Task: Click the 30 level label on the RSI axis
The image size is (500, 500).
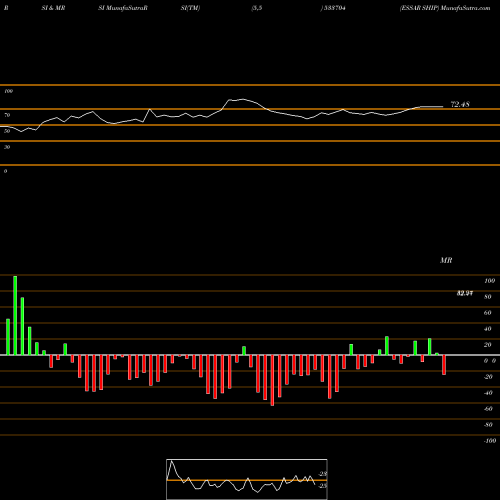Action: click(7, 147)
